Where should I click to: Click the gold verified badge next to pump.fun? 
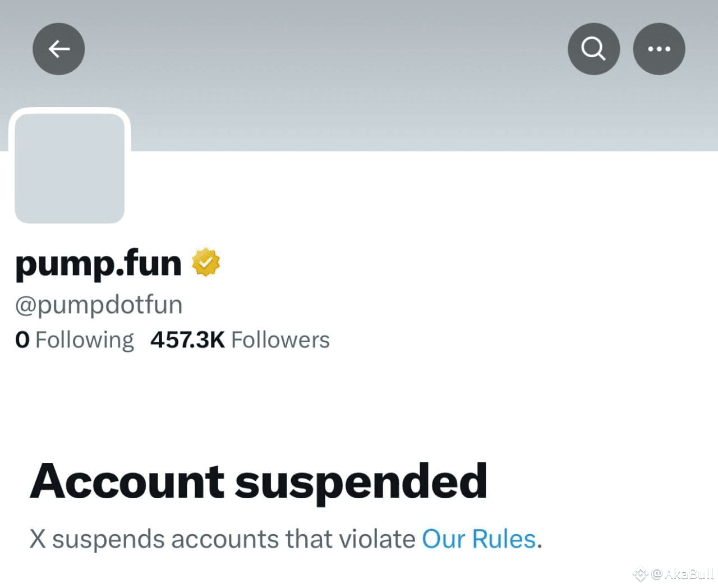pos(206,262)
